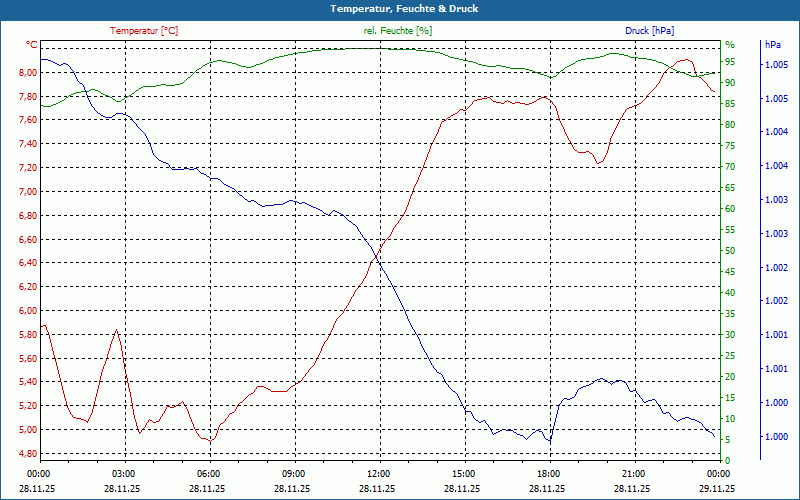
Task: Click the '65' humidity axis value
Action: [730, 188]
